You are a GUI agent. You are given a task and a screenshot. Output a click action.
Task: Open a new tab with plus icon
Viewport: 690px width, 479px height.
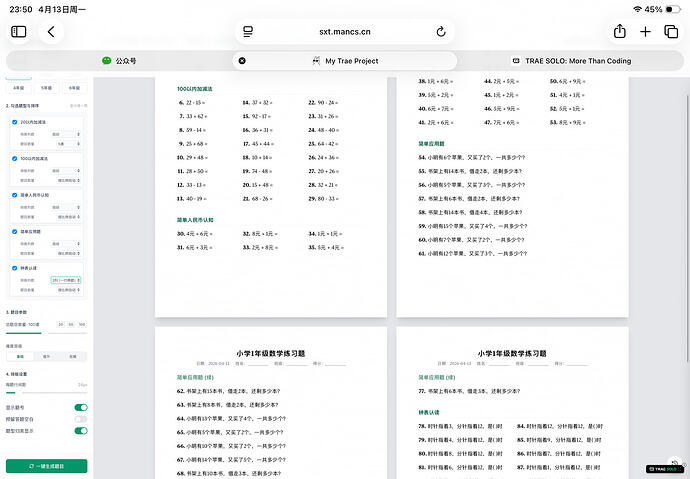645,32
